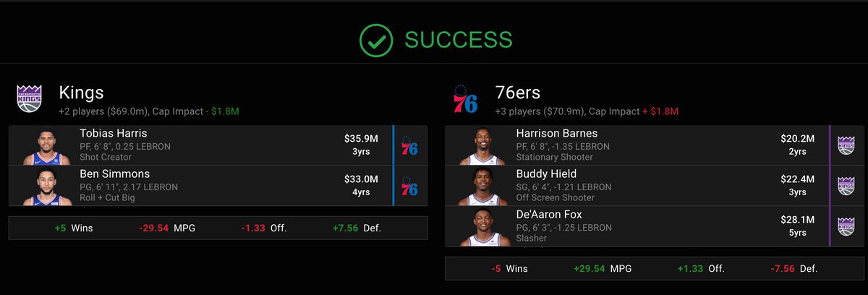Click the Philadelphia 76ers team logo

[x=465, y=99]
